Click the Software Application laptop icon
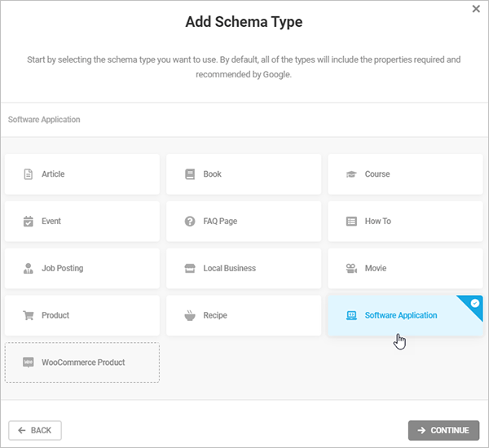 [x=351, y=315]
